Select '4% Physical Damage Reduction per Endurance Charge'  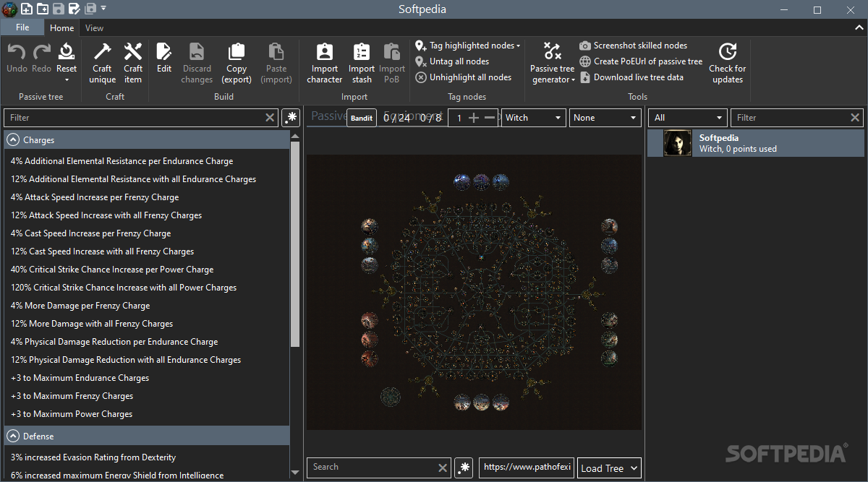click(x=114, y=342)
